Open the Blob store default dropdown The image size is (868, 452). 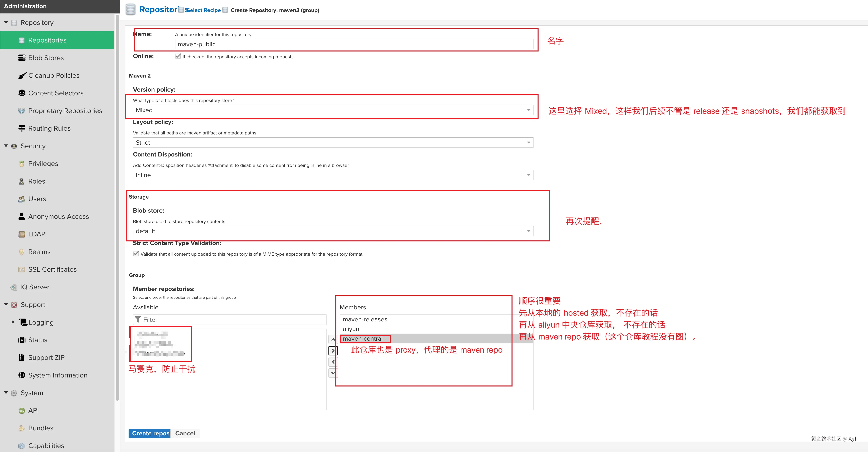[x=333, y=231]
